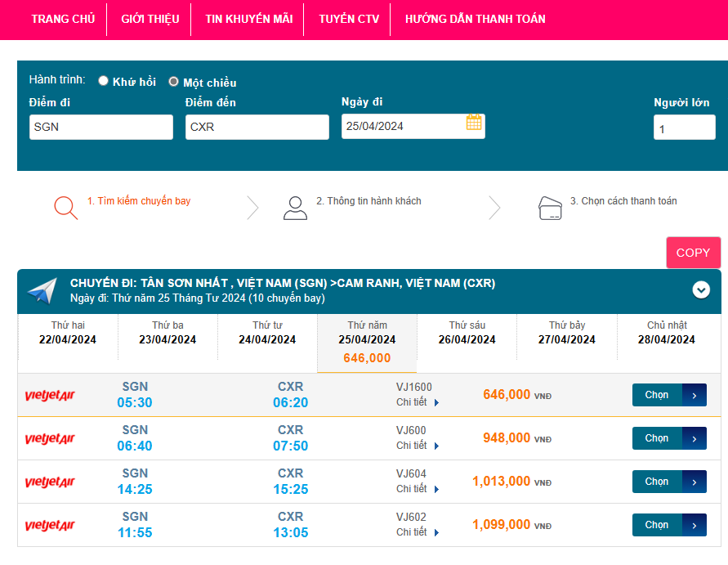Collapse the departure flight list chevron

(701, 289)
